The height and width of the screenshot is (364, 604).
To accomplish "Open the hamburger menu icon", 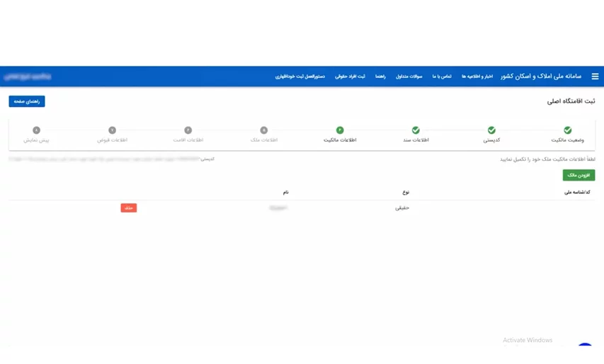I will (595, 76).
